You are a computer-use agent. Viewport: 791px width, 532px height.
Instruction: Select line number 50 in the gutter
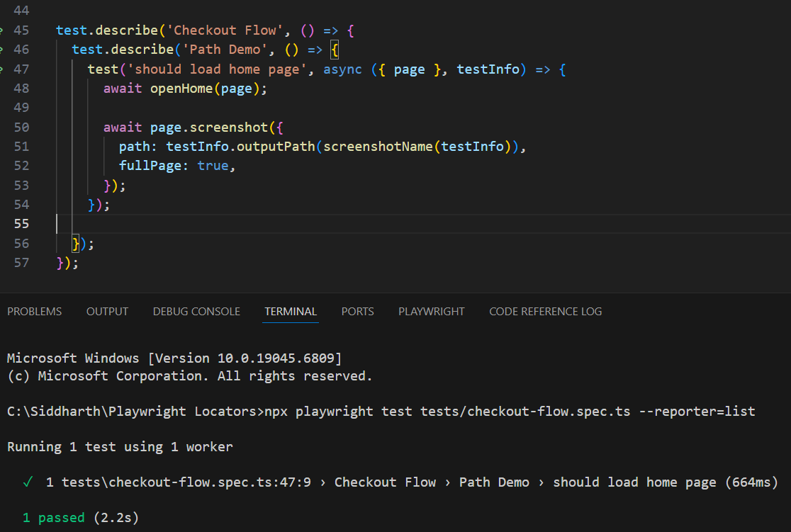(x=21, y=128)
